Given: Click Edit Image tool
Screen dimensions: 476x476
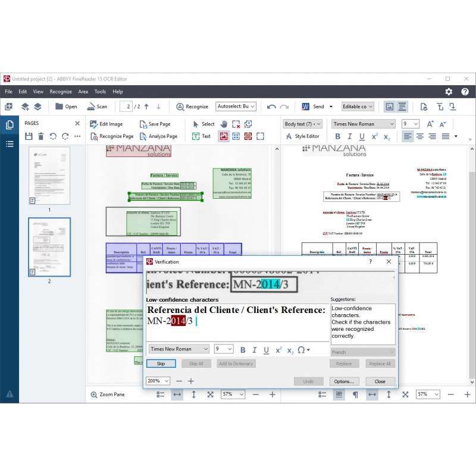Looking at the screenshot, I should [107, 124].
